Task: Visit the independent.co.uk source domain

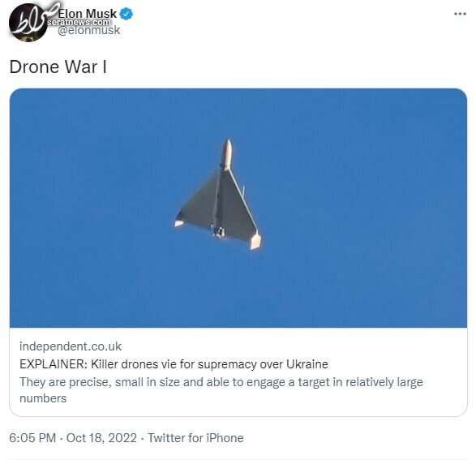Action: point(71,346)
